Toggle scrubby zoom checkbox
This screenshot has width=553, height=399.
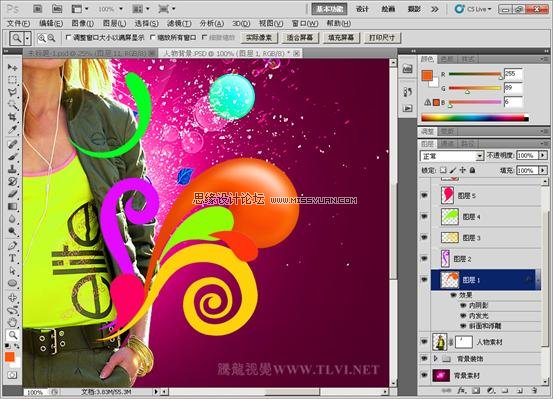click(204, 37)
